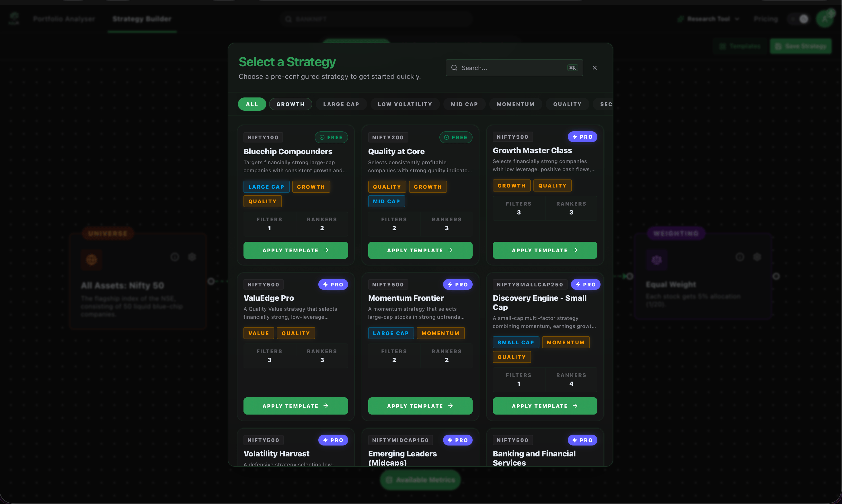Apply template for Quality at Core

coord(420,250)
